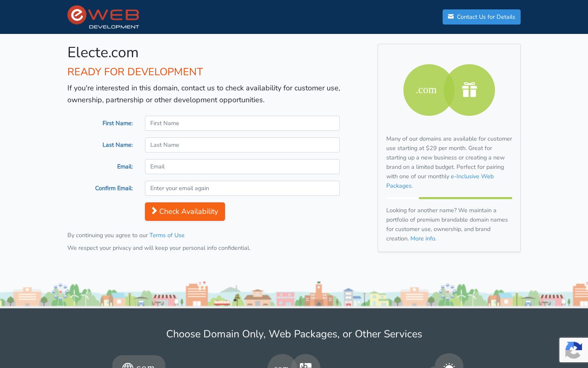
Task: Click the Last Name: label
Action: point(118,145)
